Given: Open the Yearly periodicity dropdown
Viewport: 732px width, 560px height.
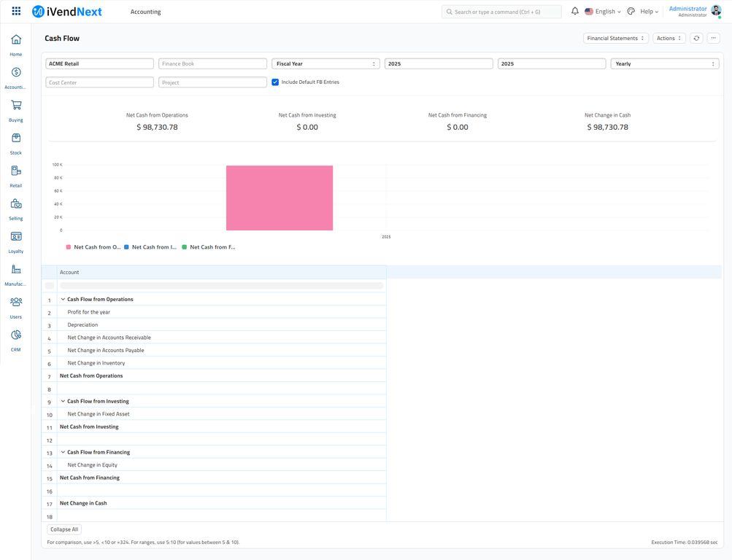Looking at the screenshot, I should coord(665,64).
